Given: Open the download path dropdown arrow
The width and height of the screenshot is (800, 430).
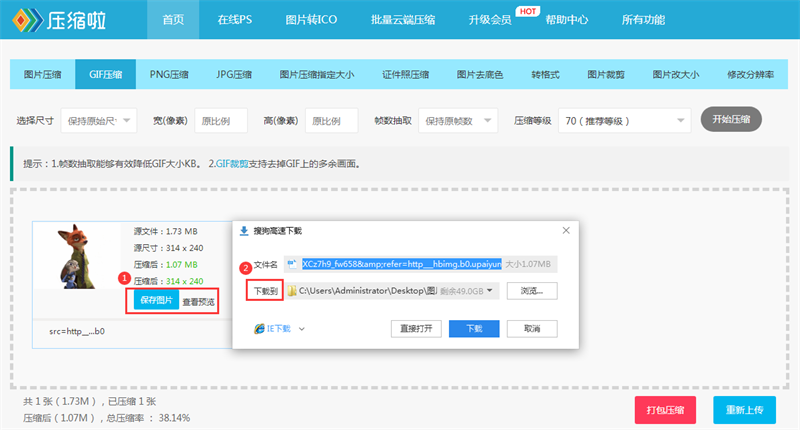Looking at the screenshot, I should [x=490, y=291].
